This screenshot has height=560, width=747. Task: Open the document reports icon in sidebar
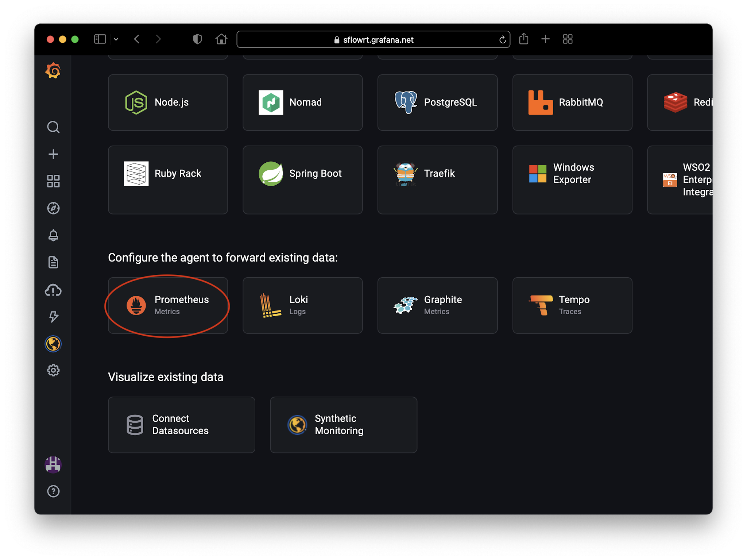53,262
